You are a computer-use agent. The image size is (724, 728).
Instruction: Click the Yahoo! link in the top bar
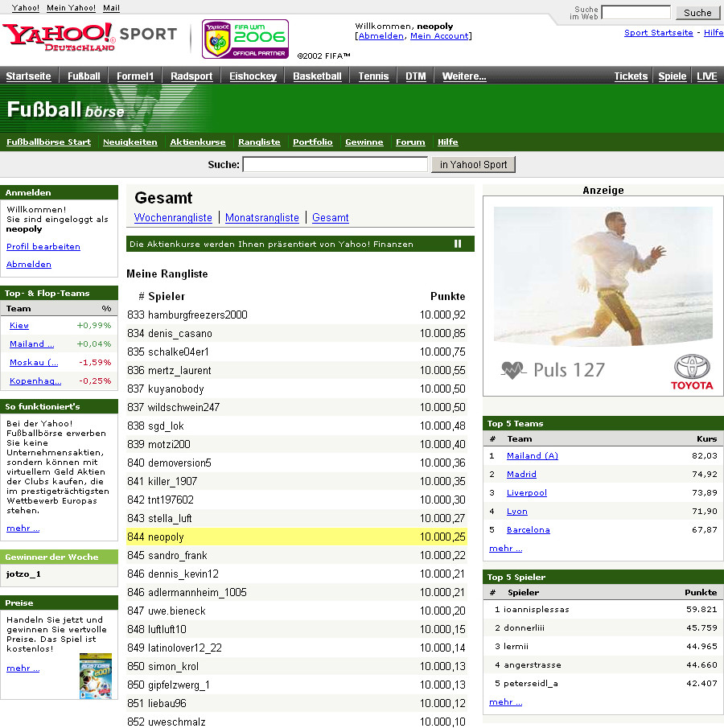(26, 8)
